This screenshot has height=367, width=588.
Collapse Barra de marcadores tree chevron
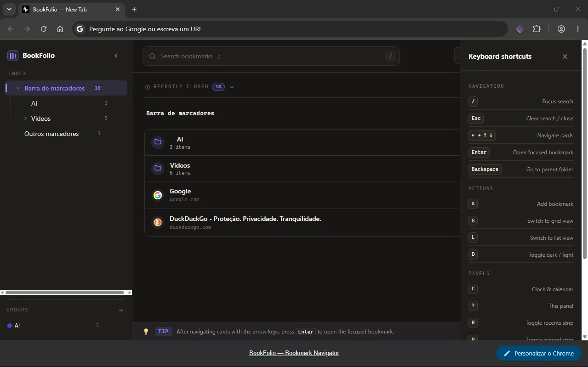(18, 88)
